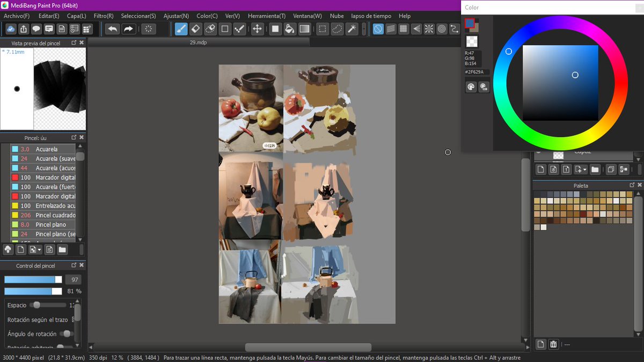Select the foreground blue color swatch
The height and width of the screenshot is (362, 644).
point(469,23)
